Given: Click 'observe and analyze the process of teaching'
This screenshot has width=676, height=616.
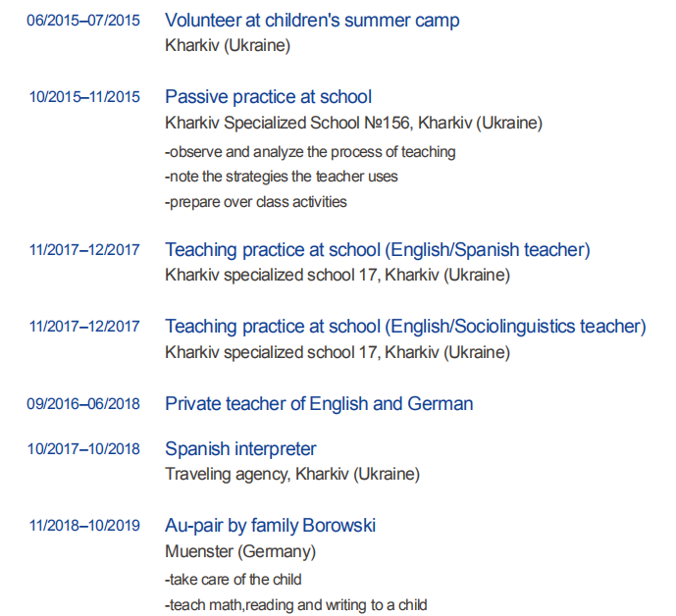Looking at the screenshot, I should coord(310,152).
